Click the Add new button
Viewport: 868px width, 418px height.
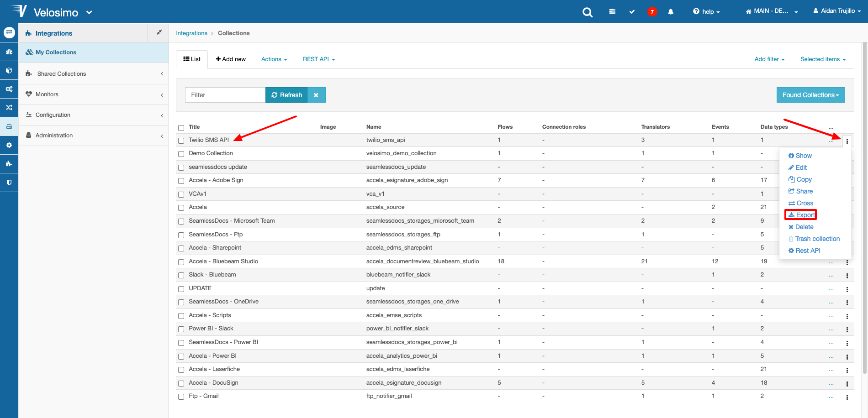[x=231, y=59]
